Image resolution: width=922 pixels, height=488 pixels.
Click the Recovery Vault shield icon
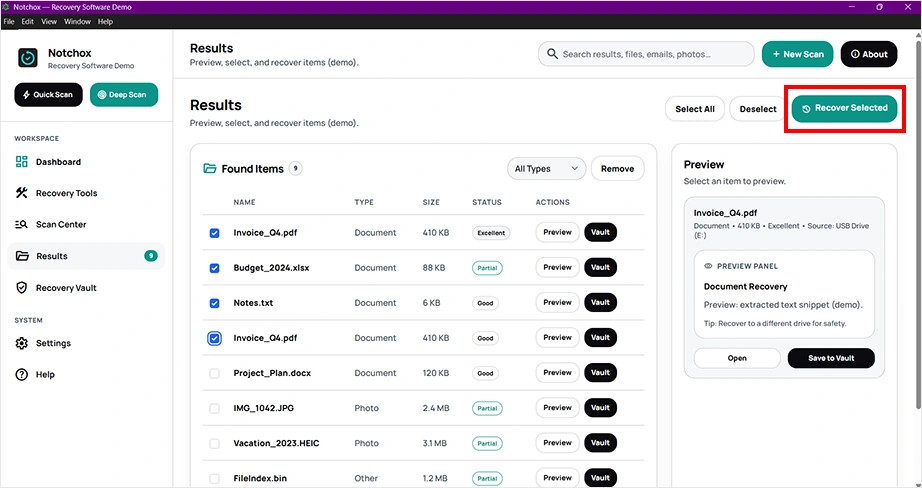pyautogui.click(x=22, y=288)
